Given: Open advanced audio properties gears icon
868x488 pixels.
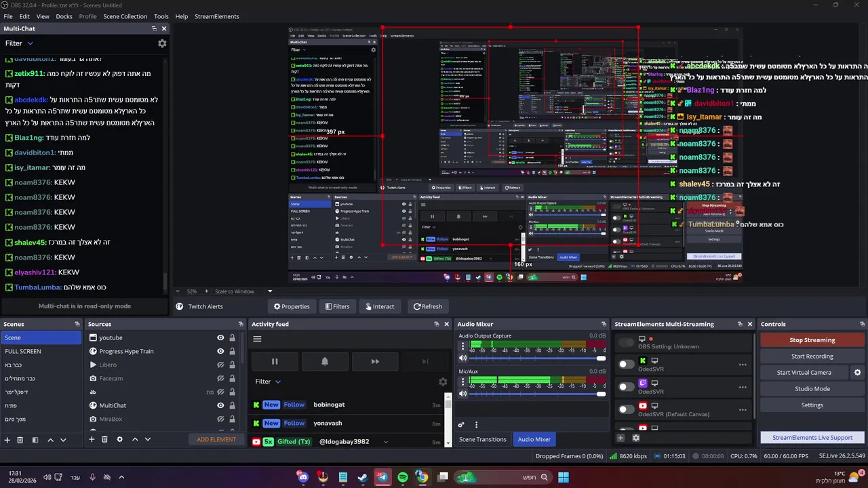Looking at the screenshot, I should 461,425.
